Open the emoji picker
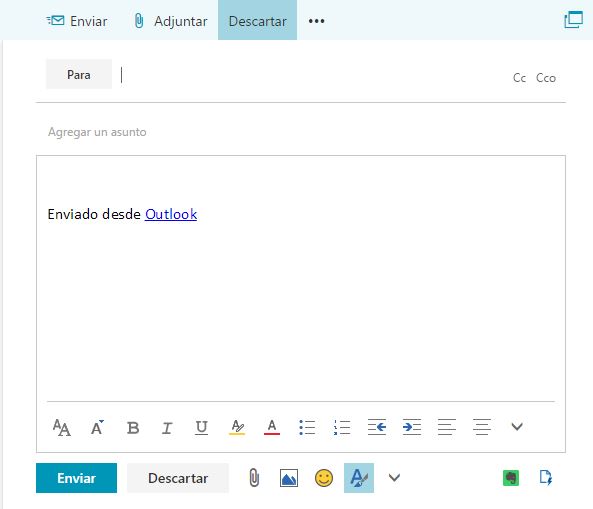 coord(324,478)
